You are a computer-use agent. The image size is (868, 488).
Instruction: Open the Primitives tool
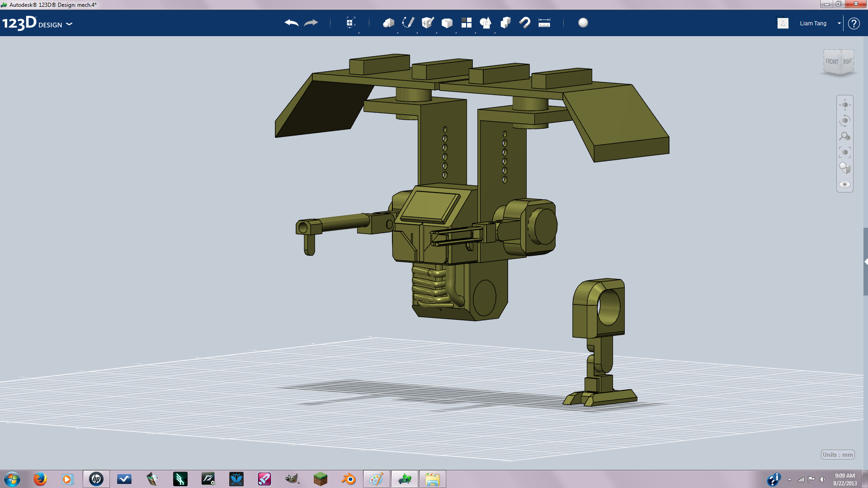(388, 23)
